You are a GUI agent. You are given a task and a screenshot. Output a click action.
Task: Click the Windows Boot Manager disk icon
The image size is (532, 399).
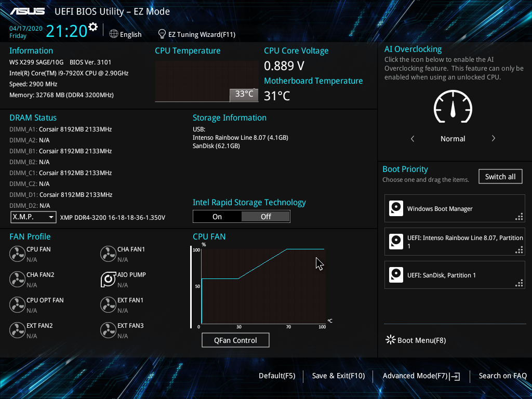pyautogui.click(x=396, y=208)
